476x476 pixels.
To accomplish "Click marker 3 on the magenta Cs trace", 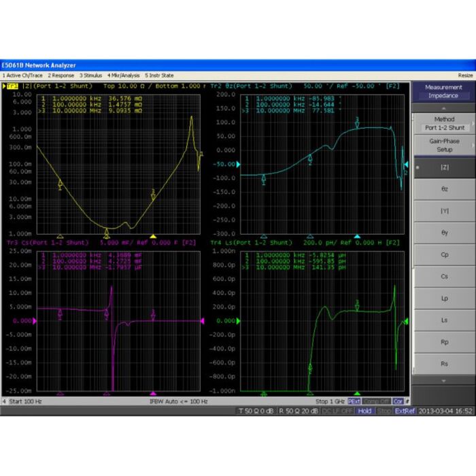I will (153, 316).
